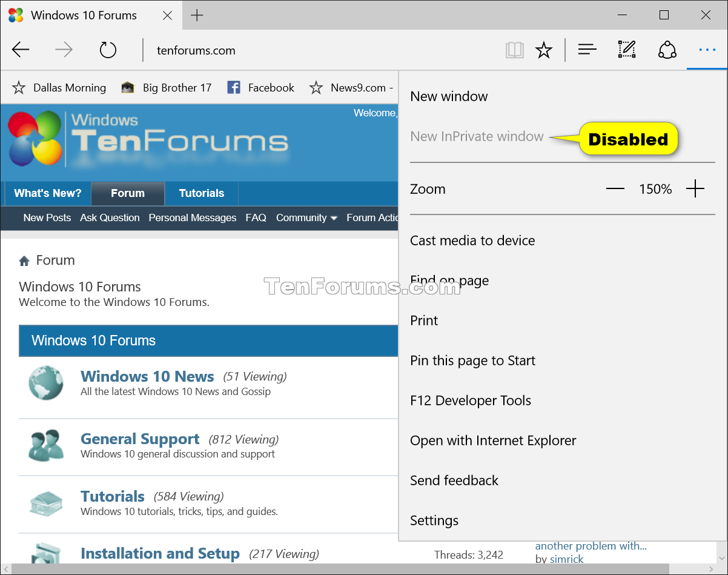The width and height of the screenshot is (728, 575).
Task: Navigate back with the back arrow
Action: coord(21,50)
